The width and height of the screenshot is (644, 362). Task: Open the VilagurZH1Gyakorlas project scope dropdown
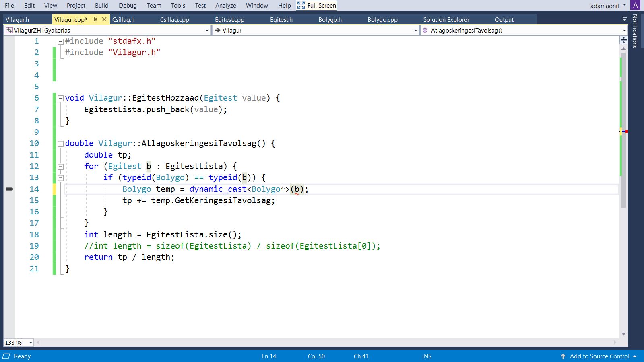(x=207, y=31)
